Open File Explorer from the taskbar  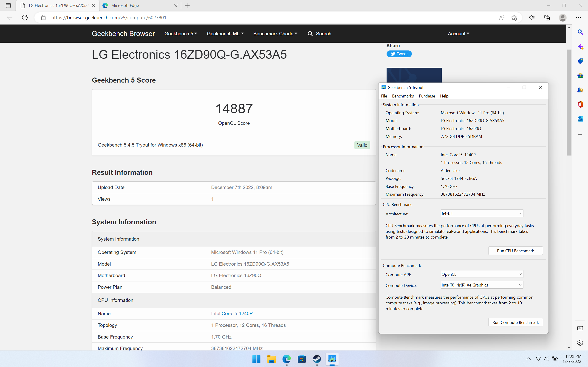(x=271, y=359)
